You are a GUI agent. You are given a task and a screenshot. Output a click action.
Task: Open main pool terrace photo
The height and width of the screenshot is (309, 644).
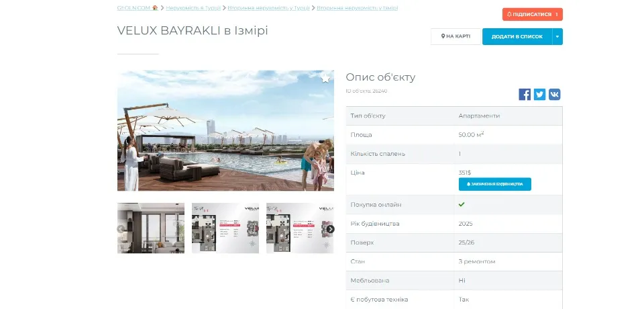225,130
